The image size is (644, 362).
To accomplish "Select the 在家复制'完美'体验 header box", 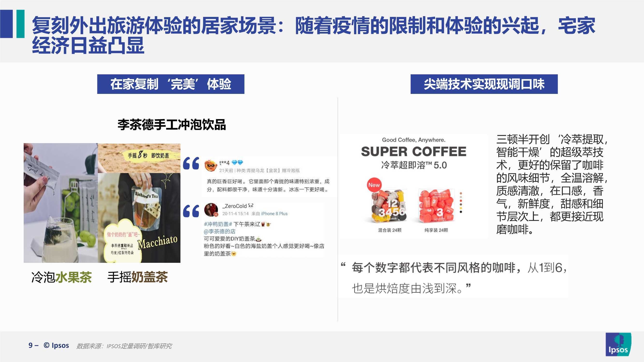I will point(171,84).
